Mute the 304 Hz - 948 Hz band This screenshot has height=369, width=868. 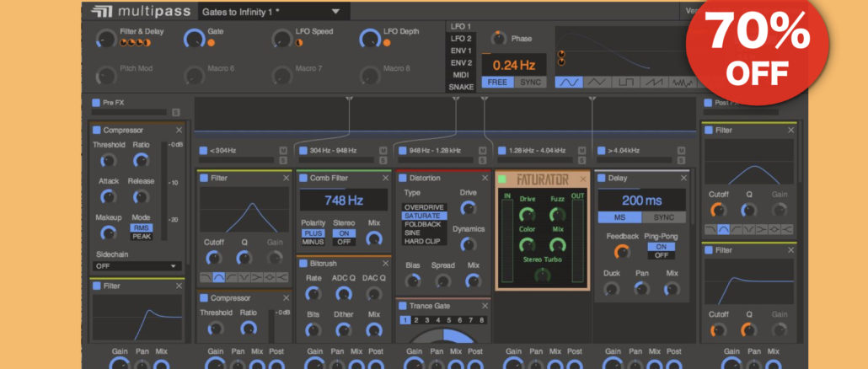383,151
